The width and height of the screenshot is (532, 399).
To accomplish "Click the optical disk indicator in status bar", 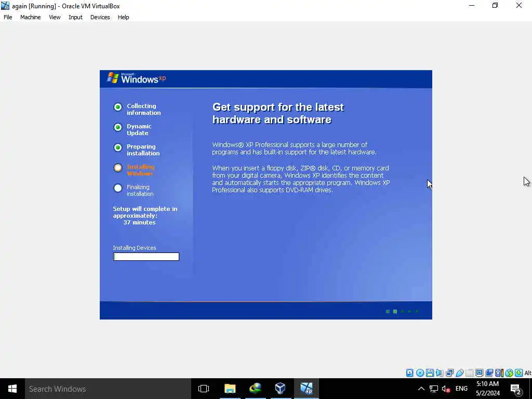I will [x=420, y=373].
